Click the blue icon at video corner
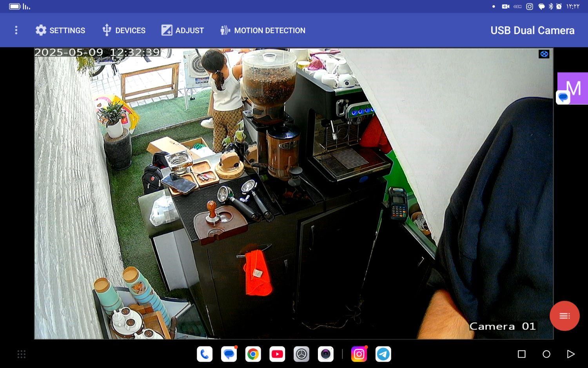588x368 pixels. (544, 54)
